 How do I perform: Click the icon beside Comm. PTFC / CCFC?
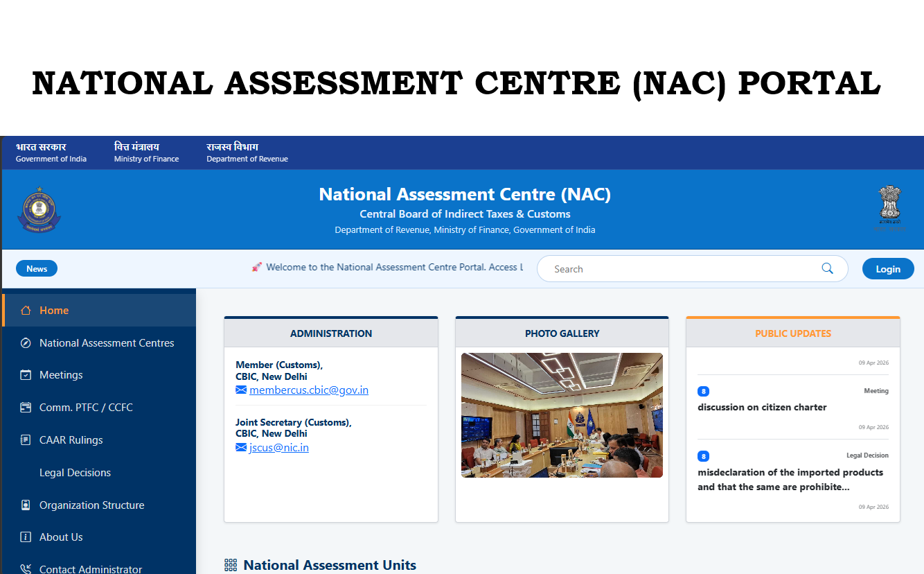(x=26, y=408)
